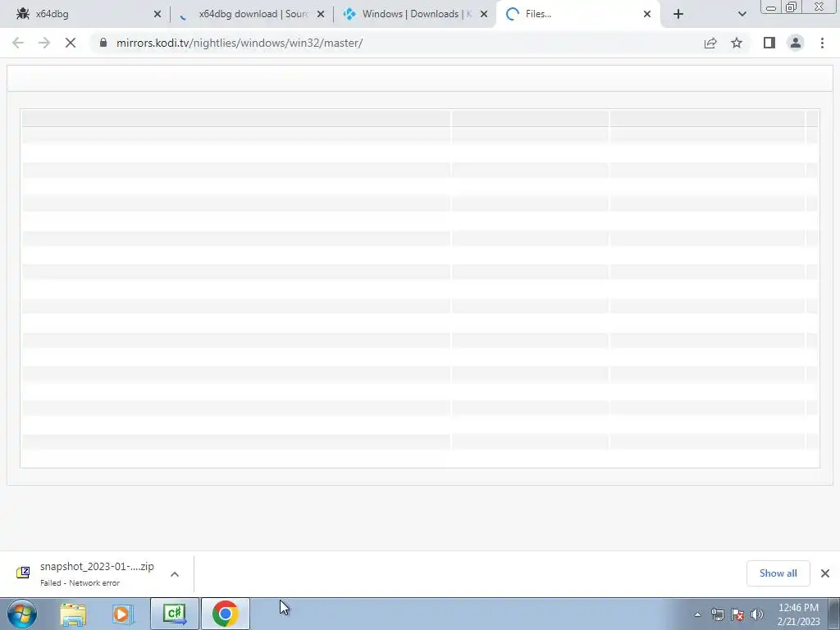Open Action Center flag icon
Image resolution: width=840 pixels, height=630 pixels.
(x=737, y=614)
